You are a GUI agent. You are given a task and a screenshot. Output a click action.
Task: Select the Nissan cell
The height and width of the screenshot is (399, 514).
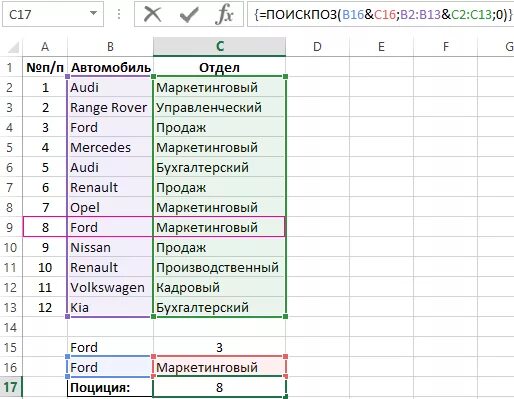tap(110, 247)
